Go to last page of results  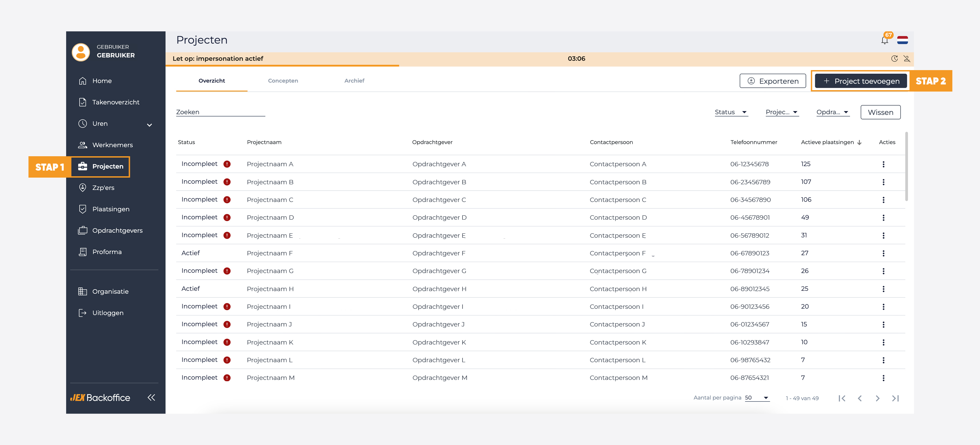click(895, 398)
